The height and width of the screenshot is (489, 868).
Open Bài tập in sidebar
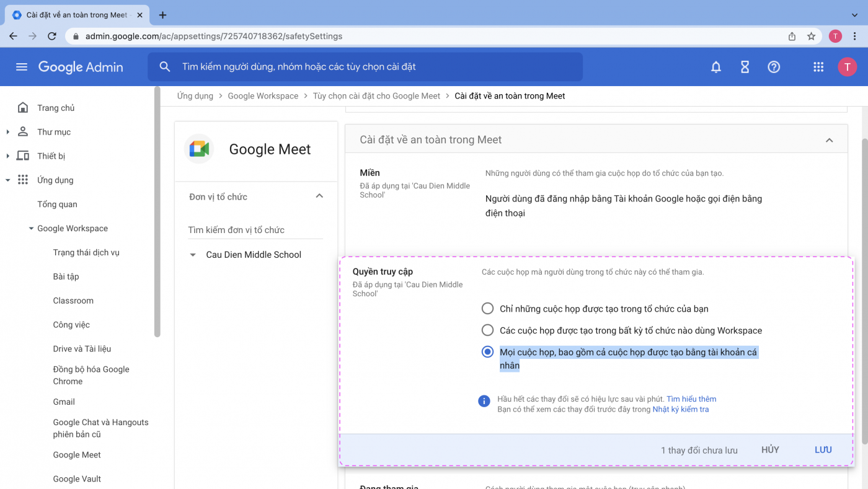[66, 276]
